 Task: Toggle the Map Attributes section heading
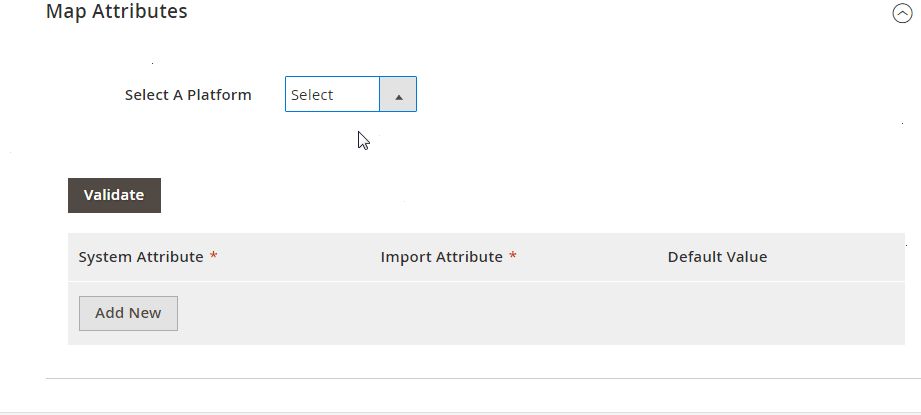117,12
